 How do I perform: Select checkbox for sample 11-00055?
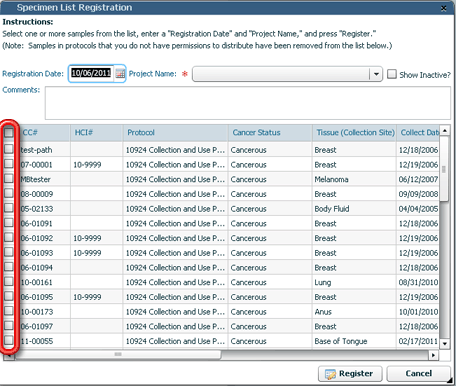pyautogui.click(x=9, y=340)
